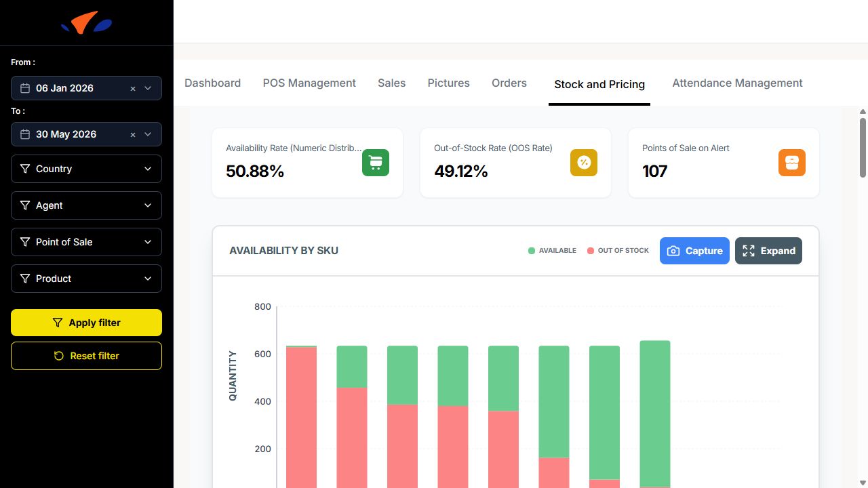Viewport: 868px width, 488px height.
Task: Expand the Country dropdown chevron
Action: pyautogui.click(x=148, y=169)
